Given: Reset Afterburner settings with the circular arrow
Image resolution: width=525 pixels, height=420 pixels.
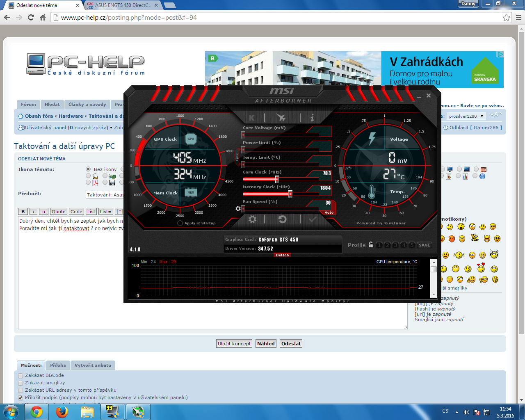Looking at the screenshot, I should tap(283, 219).
